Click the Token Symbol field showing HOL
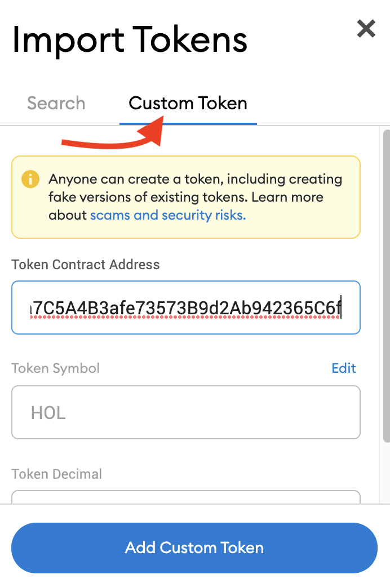The width and height of the screenshot is (390, 588). [186, 412]
